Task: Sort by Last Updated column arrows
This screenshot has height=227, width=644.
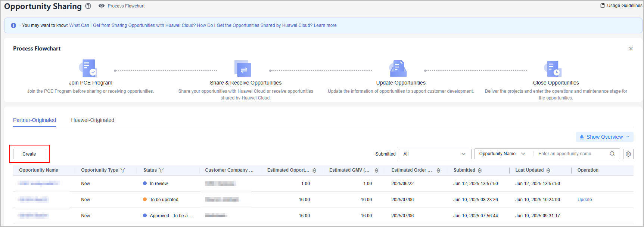Action: 548,171
